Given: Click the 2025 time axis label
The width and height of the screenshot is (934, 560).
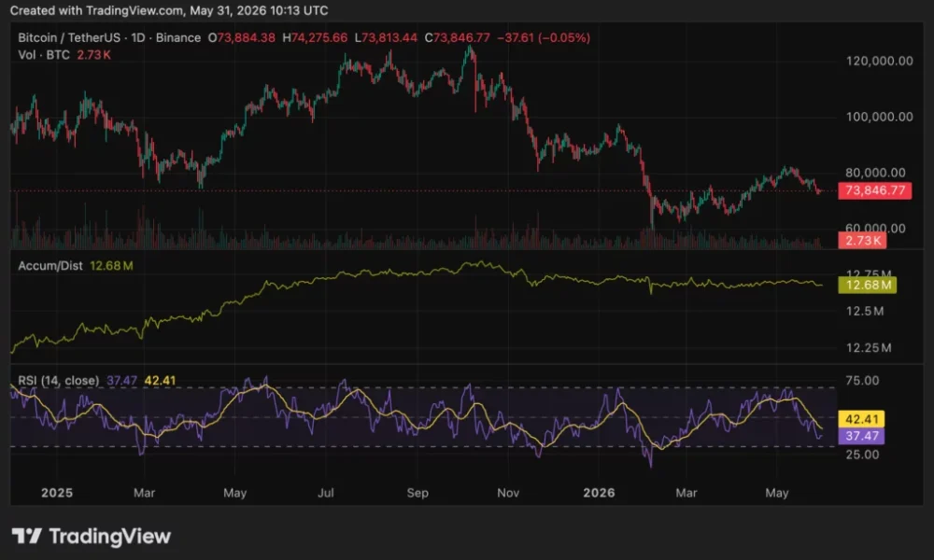Looking at the screenshot, I should coord(57,493).
